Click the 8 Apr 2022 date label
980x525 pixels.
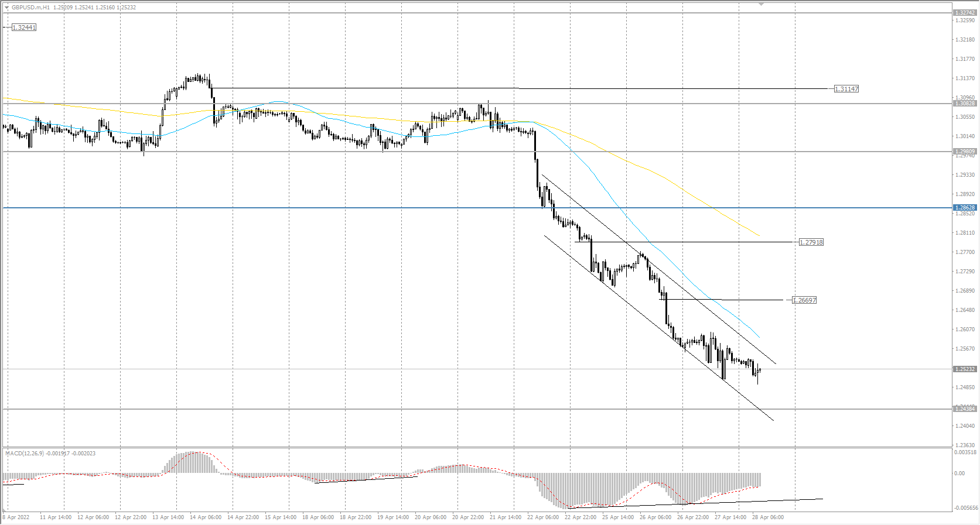[x=16, y=517]
